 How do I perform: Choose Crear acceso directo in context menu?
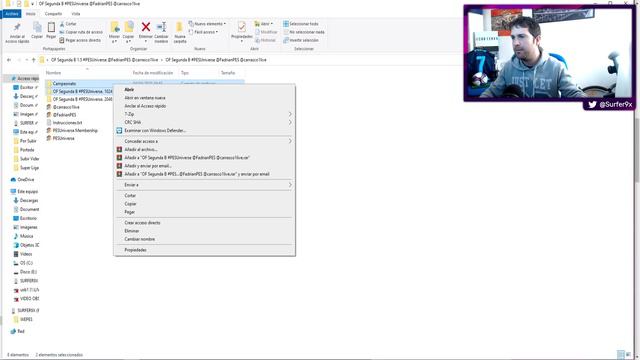coord(204,223)
